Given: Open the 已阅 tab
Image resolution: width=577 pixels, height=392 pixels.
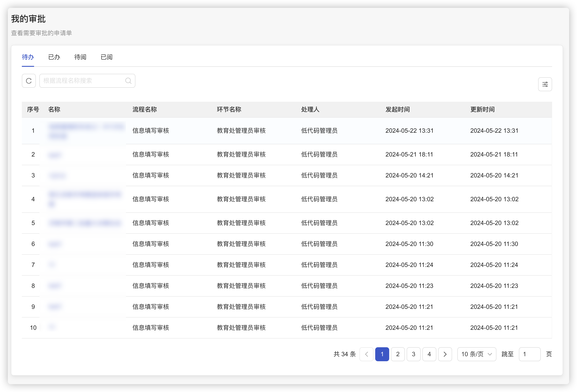Looking at the screenshot, I should point(107,57).
